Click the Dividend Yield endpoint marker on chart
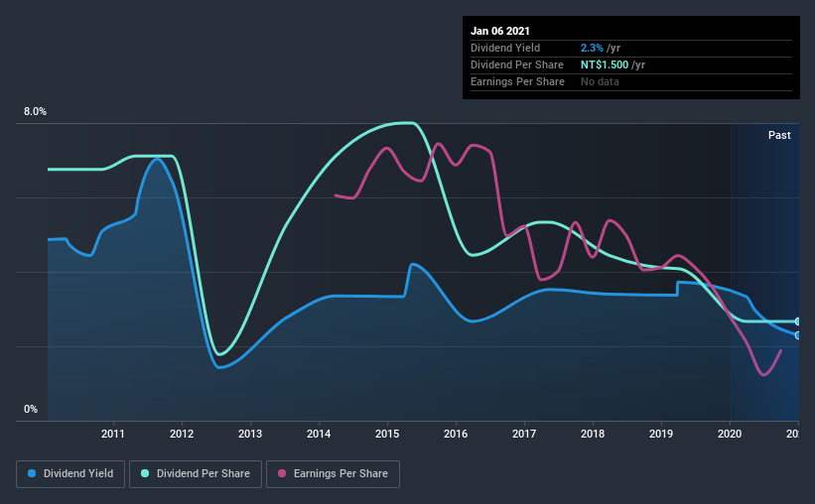This screenshot has width=815, height=504. click(797, 335)
